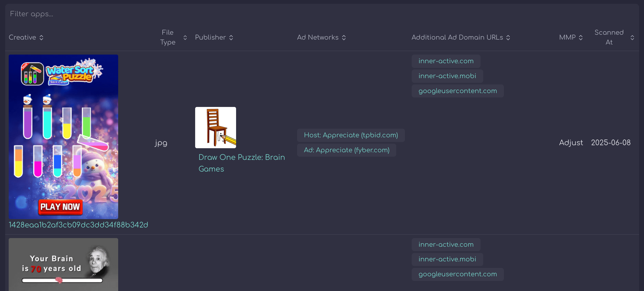Click first row inner-active.mobi domain tag

[x=447, y=76]
